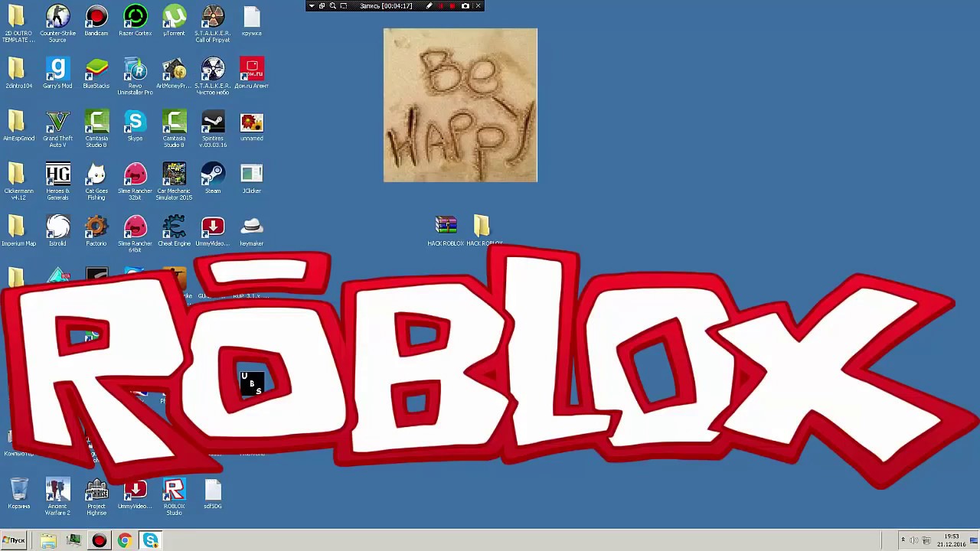Select the Slime Rancher 32bit shortcut
The image size is (980, 551).
pyautogui.click(x=136, y=181)
